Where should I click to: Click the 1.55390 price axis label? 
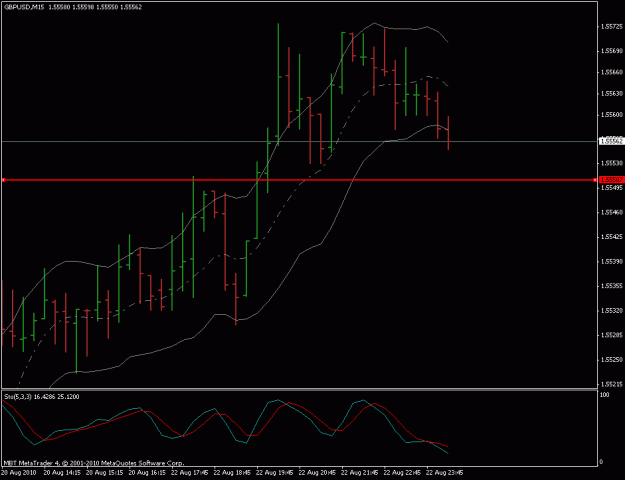tap(611, 262)
